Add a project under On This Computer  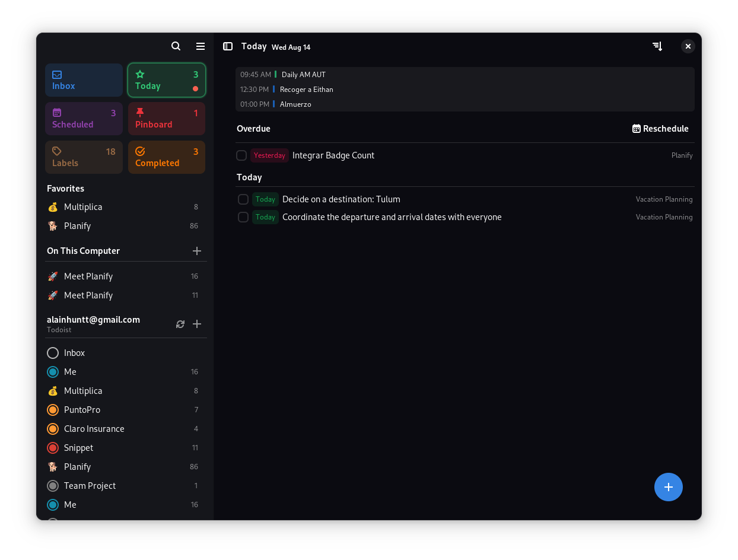(196, 250)
